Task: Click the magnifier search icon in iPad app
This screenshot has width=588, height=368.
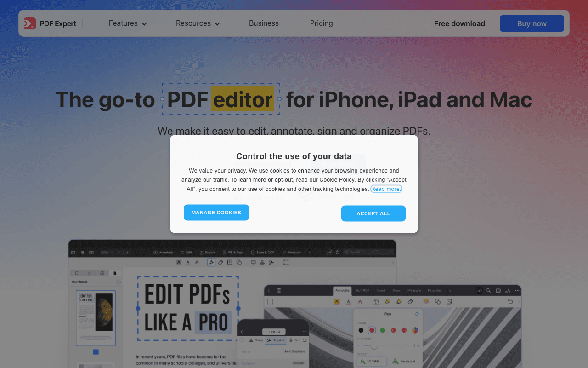Action: point(488,291)
